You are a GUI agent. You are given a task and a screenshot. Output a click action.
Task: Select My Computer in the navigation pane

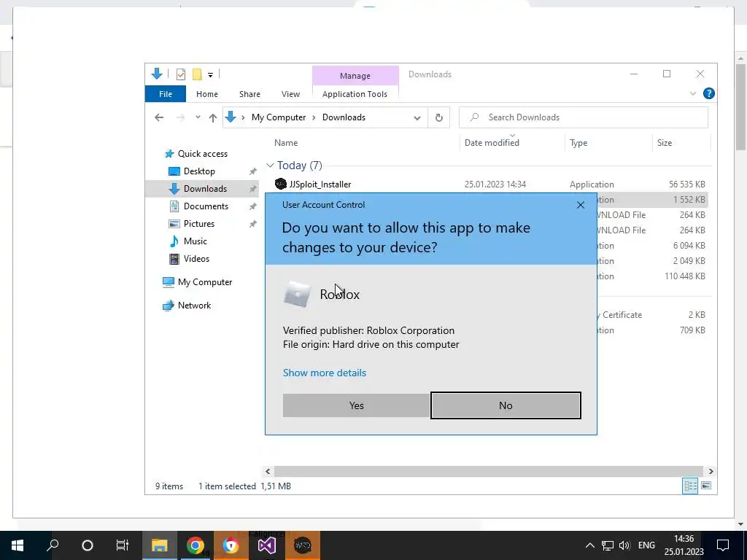click(x=205, y=282)
